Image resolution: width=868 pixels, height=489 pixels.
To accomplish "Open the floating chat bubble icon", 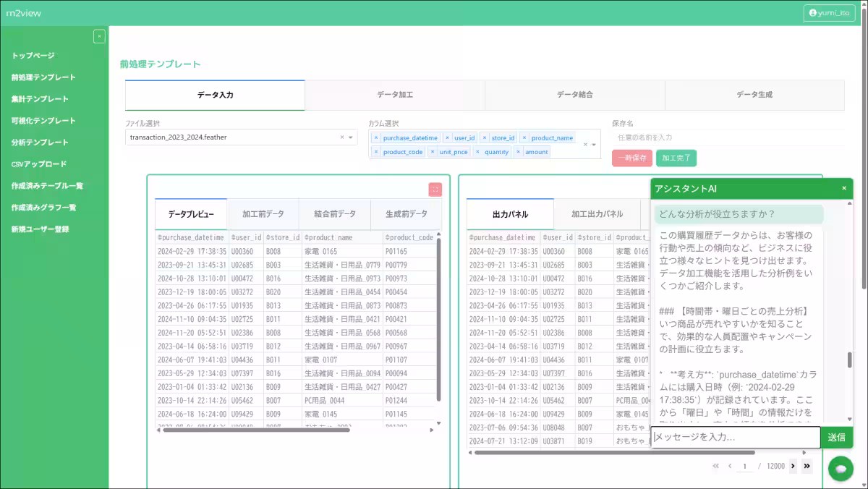I will (x=841, y=469).
